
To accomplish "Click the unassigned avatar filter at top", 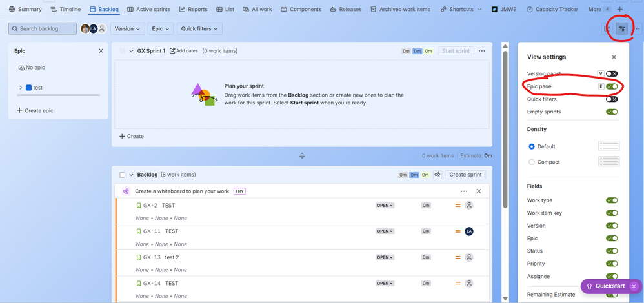I will 102,29.
